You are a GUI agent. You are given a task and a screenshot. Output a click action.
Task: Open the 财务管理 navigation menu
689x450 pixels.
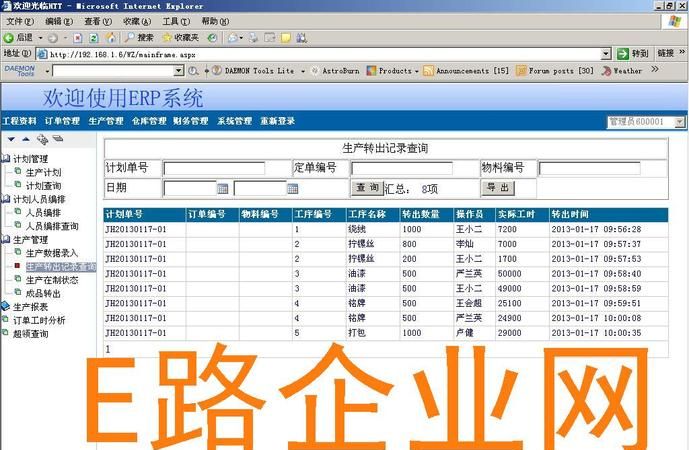point(191,121)
